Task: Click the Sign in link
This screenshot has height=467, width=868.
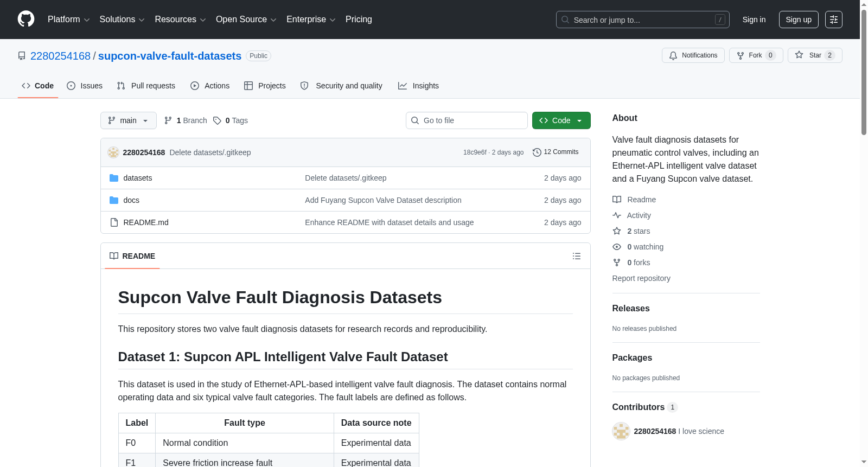Action: pyautogui.click(x=754, y=20)
